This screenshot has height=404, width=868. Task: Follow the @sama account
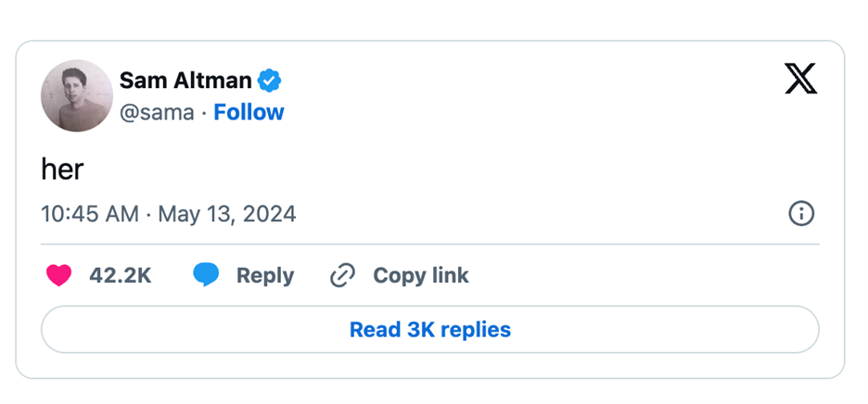point(249,112)
